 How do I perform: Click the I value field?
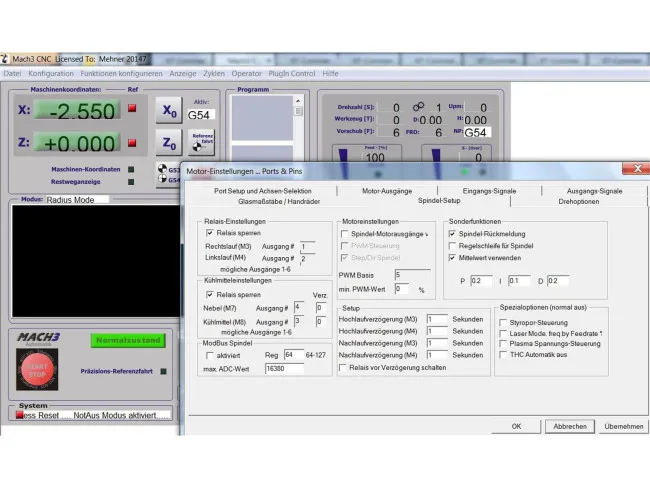click(519, 281)
